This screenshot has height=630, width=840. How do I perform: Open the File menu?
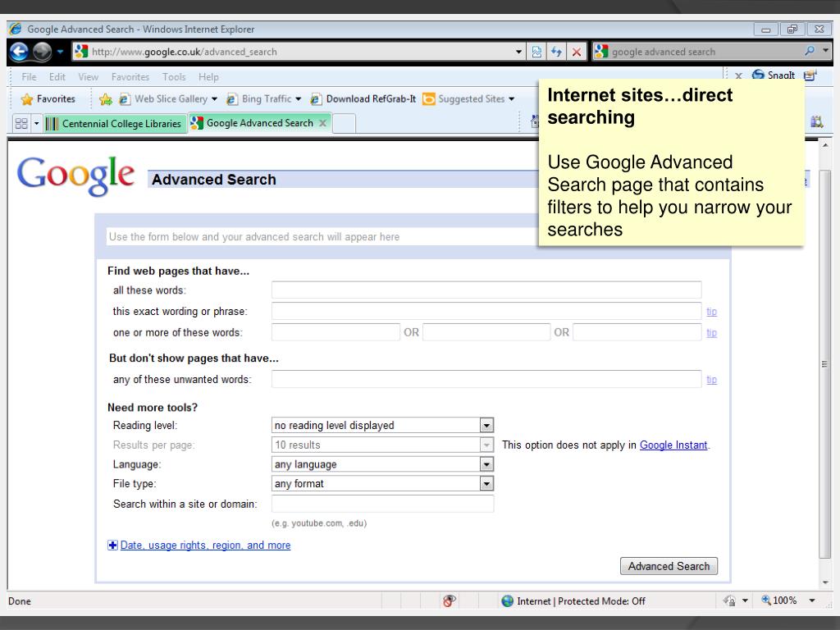[x=29, y=77]
